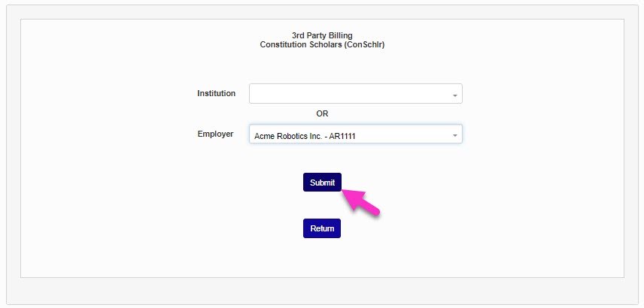This screenshot has width=644, height=308.
Task: Click the word Submit on the button
Action: click(322, 183)
